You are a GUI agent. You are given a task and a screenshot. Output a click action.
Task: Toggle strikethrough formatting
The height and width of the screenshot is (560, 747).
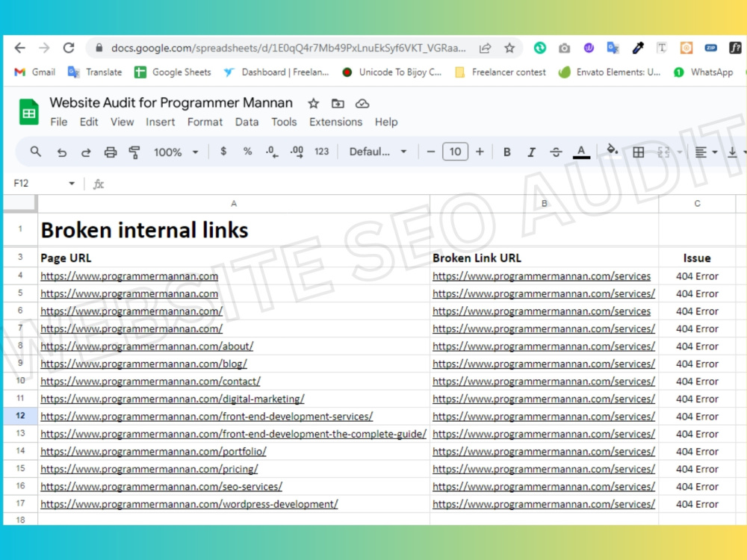[x=556, y=152]
